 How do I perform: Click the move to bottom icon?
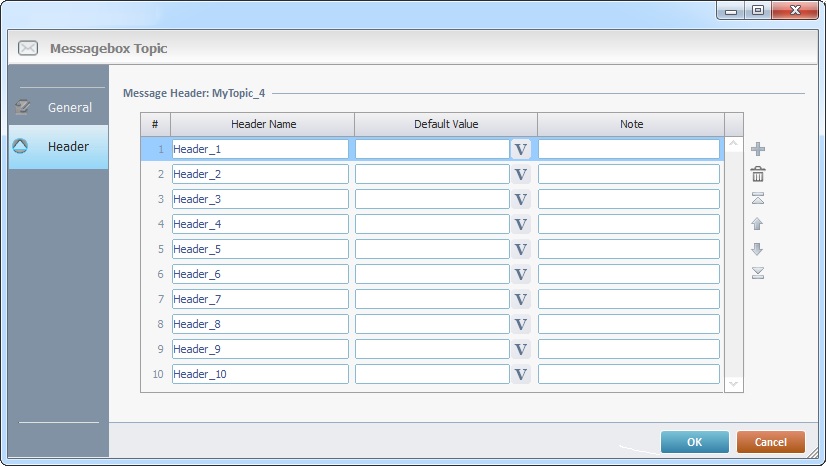point(758,273)
